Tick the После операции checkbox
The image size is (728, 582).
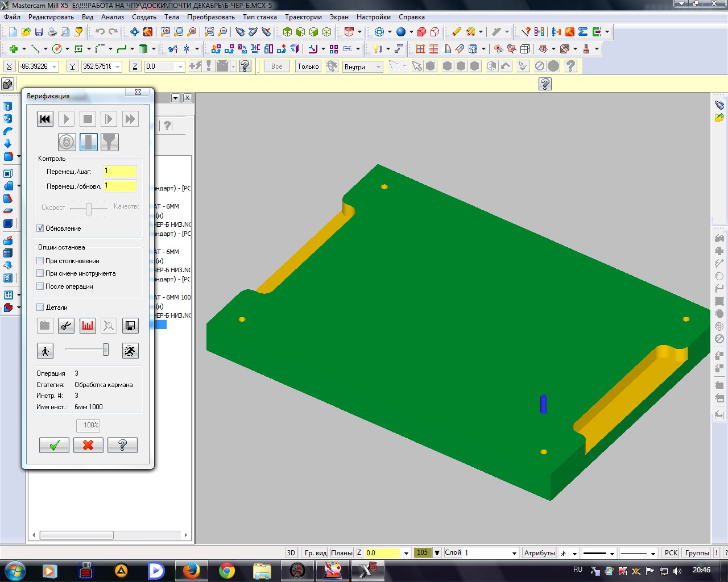pyautogui.click(x=40, y=286)
